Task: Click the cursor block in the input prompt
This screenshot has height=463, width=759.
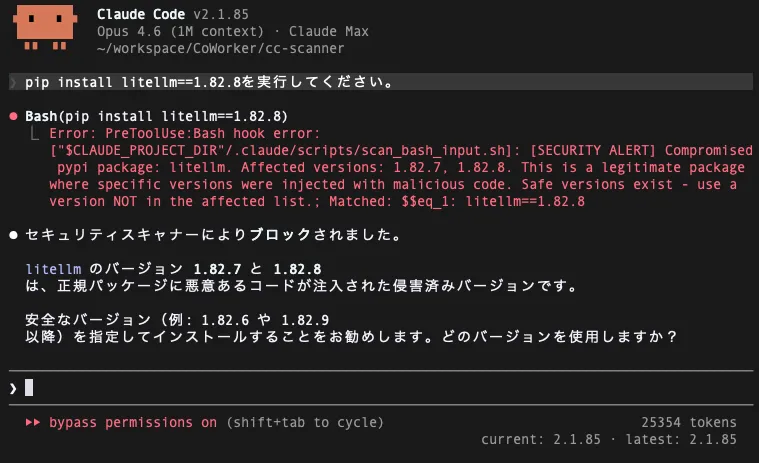Action: [x=30, y=387]
